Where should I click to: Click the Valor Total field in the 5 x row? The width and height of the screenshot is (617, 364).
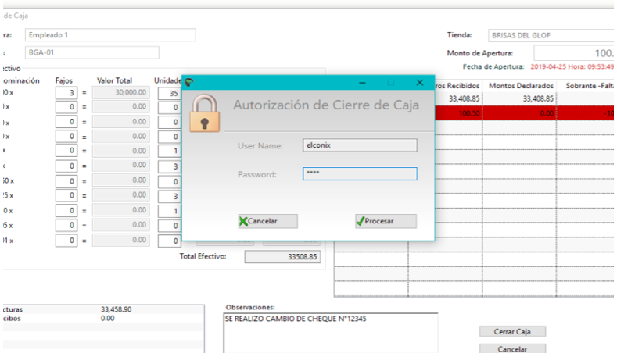click(x=121, y=225)
